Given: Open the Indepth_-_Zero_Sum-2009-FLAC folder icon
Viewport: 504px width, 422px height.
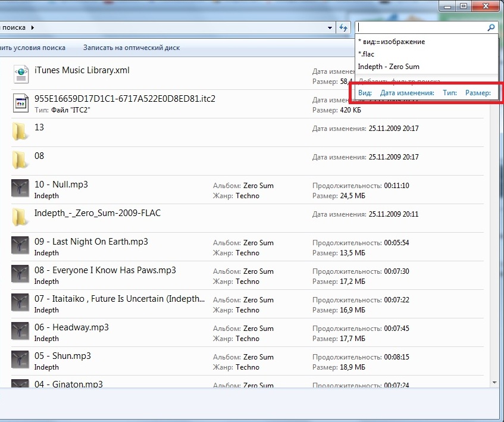Looking at the screenshot, I should (20, 217).
